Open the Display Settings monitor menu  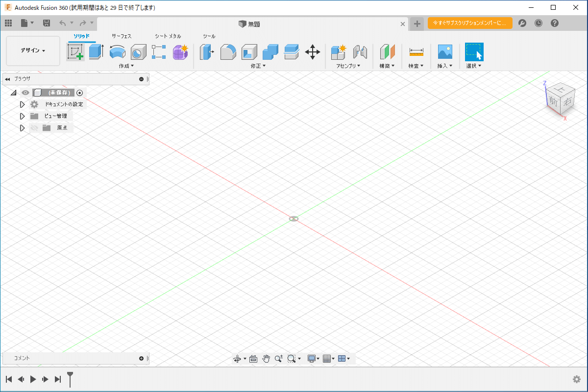314,359
